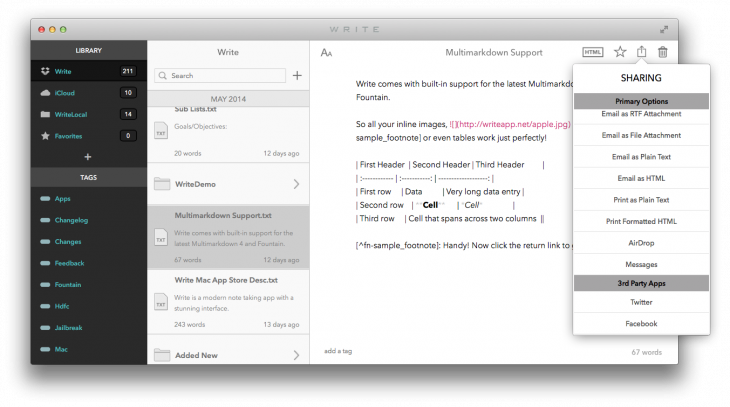730x407 pixels.
Task: Create new note with plus beside search
Action: (x=297, y=75)
